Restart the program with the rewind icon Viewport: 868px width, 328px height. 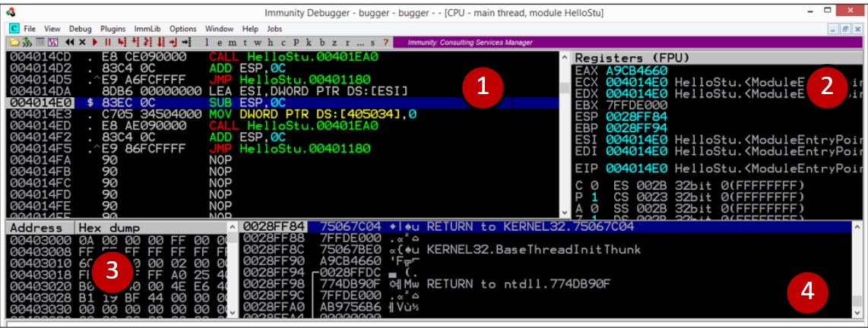pos(71,43)
